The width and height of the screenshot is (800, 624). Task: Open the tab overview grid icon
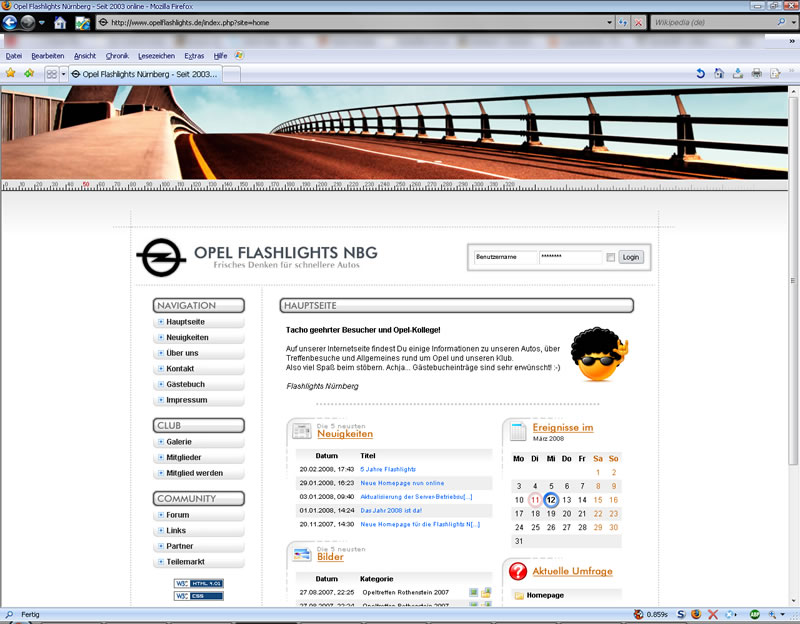pyautogui.click(x=52, y=74)
